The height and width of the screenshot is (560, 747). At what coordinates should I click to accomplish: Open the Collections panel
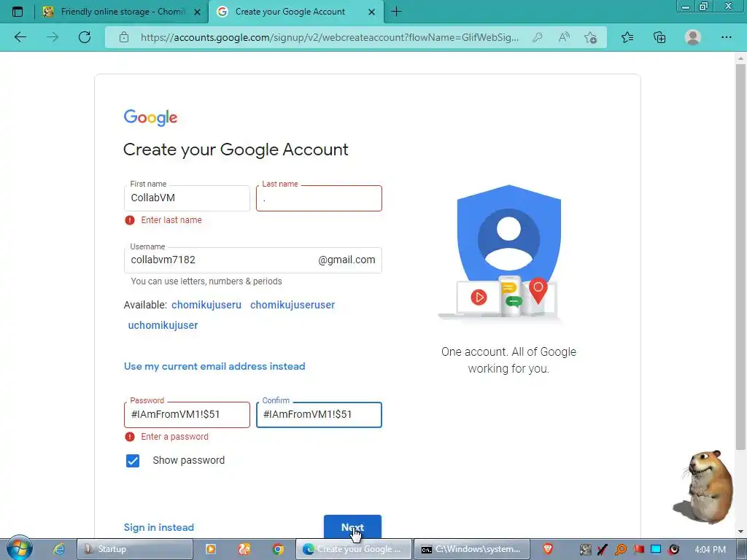point(659,37)
